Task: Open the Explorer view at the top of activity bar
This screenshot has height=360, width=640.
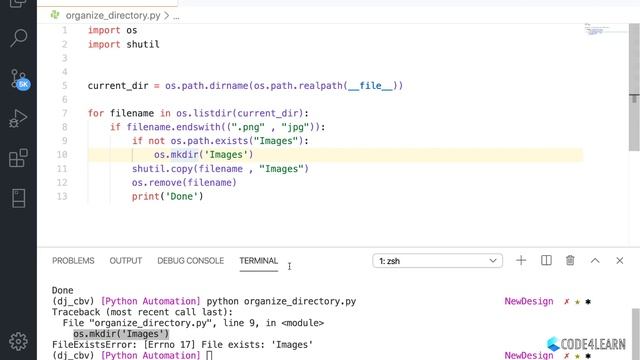Action: [x=18, y=4]
